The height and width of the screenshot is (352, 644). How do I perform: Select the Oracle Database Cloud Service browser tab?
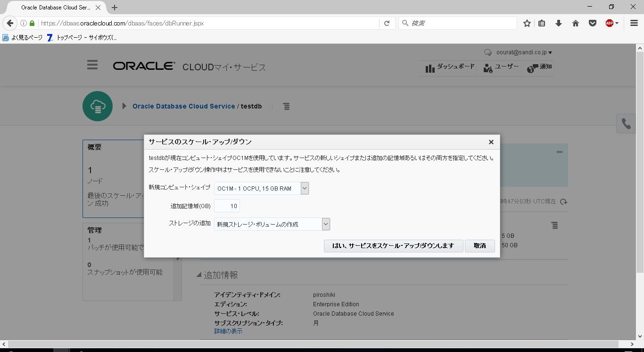pyautogui.click(x=55, y=8)
